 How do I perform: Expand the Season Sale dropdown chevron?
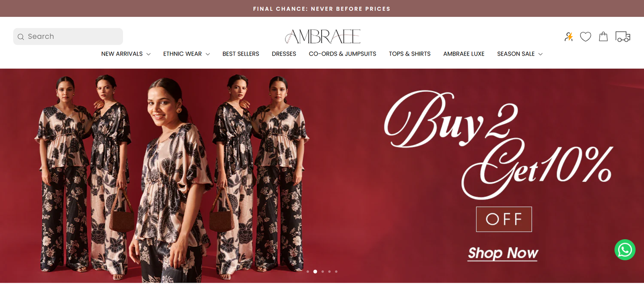coord(541,54)
